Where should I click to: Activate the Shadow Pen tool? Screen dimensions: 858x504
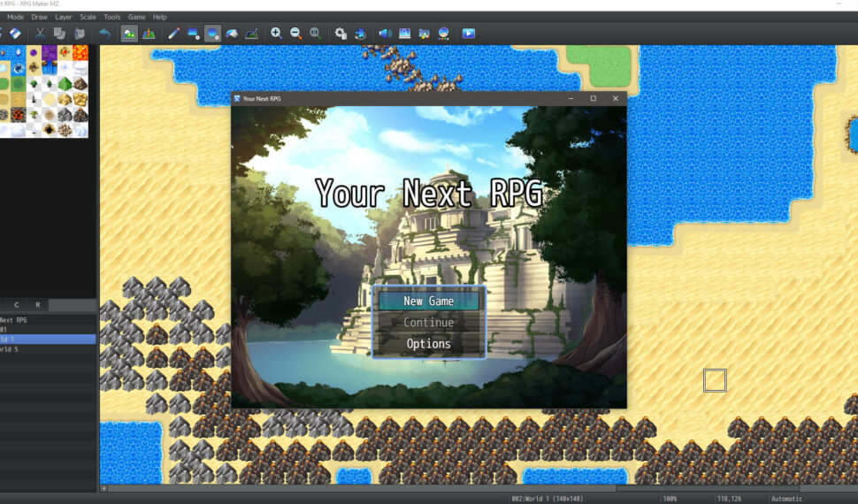click(251, 34)
